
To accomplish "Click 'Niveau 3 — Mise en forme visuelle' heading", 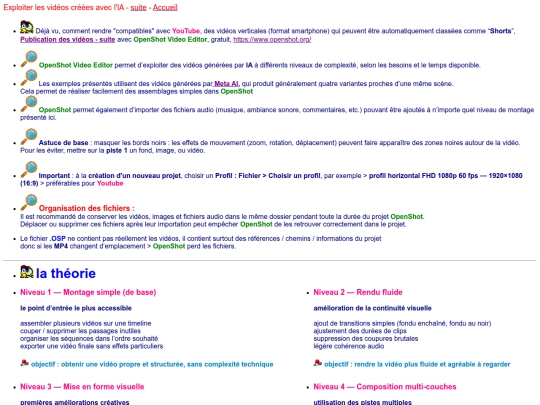I will tap(82, 386).
